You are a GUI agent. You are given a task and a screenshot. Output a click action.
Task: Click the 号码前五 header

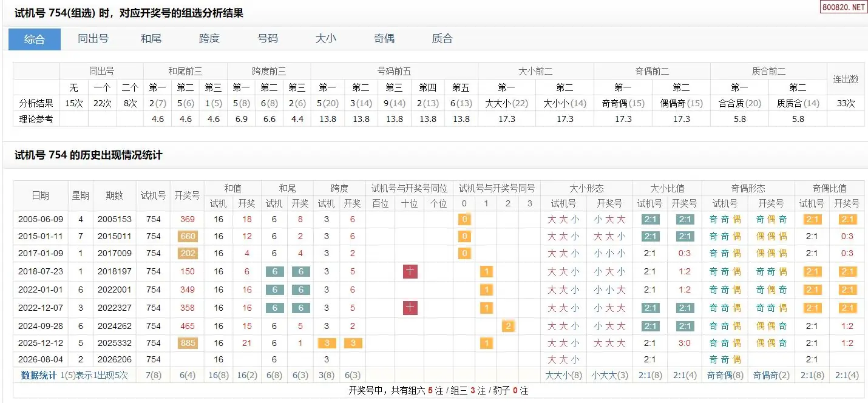coord(394,72)
